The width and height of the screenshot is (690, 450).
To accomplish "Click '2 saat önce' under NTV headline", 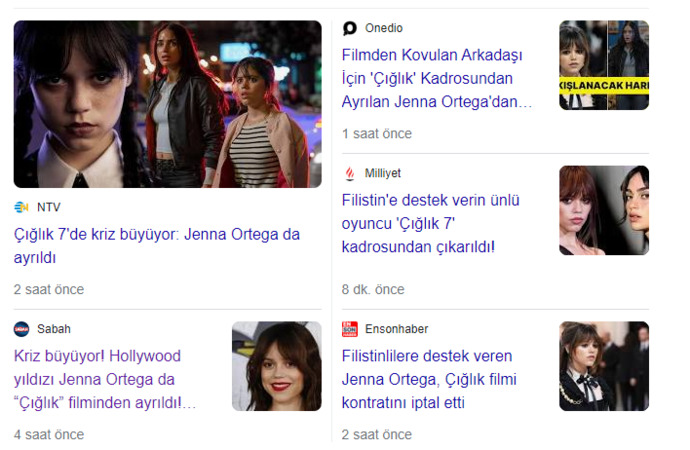I will click(49, 289).
